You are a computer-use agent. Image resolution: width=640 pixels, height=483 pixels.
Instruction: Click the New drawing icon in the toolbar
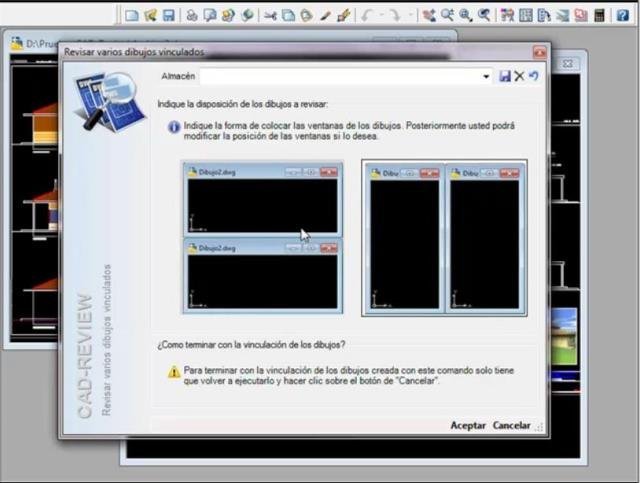pos(131,16)
